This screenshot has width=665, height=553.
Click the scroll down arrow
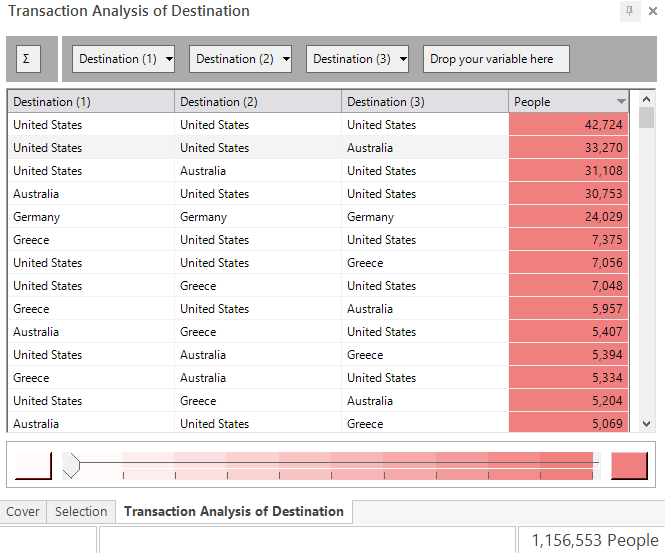[646, 424]
